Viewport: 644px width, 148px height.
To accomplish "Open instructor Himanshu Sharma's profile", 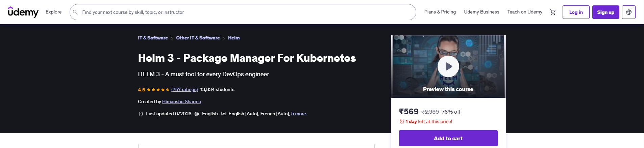I will (181, 102).
